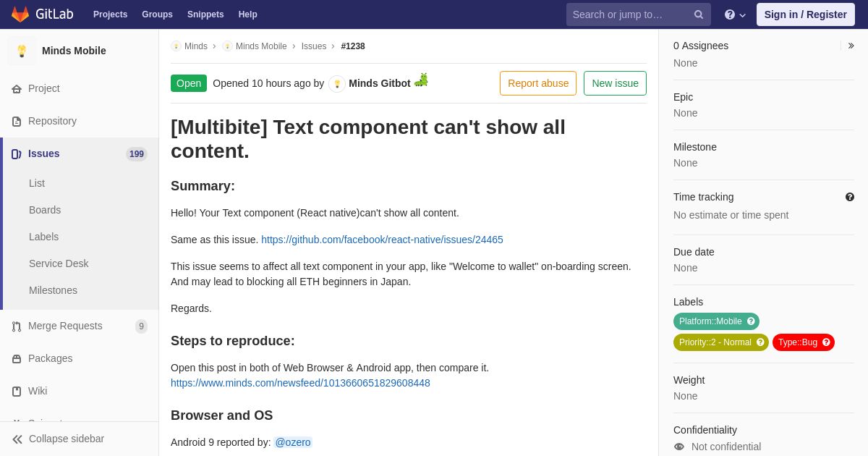Viewport: 868px width, 456px height.
Task: Open the Repository sidebar icon
Action: [x=17, y=121]
